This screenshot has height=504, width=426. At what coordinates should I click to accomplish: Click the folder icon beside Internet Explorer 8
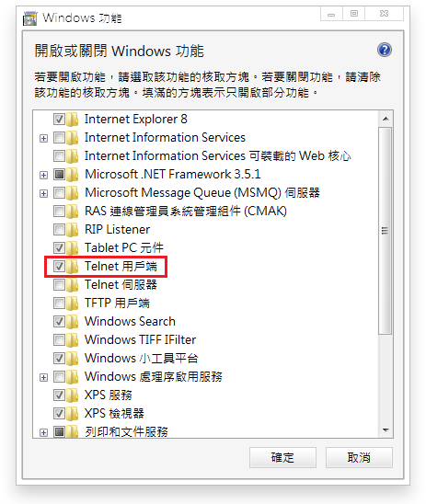(73, 120)
